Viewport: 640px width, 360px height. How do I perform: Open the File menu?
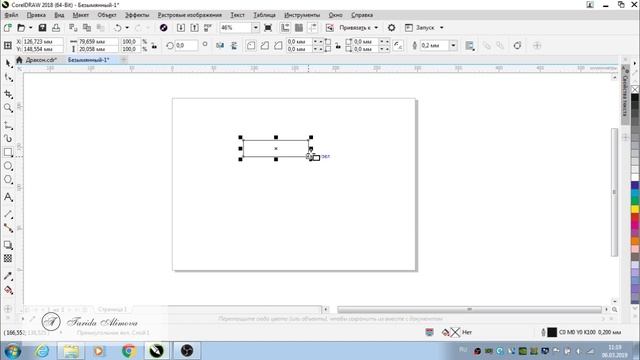(x=11, y=15)
